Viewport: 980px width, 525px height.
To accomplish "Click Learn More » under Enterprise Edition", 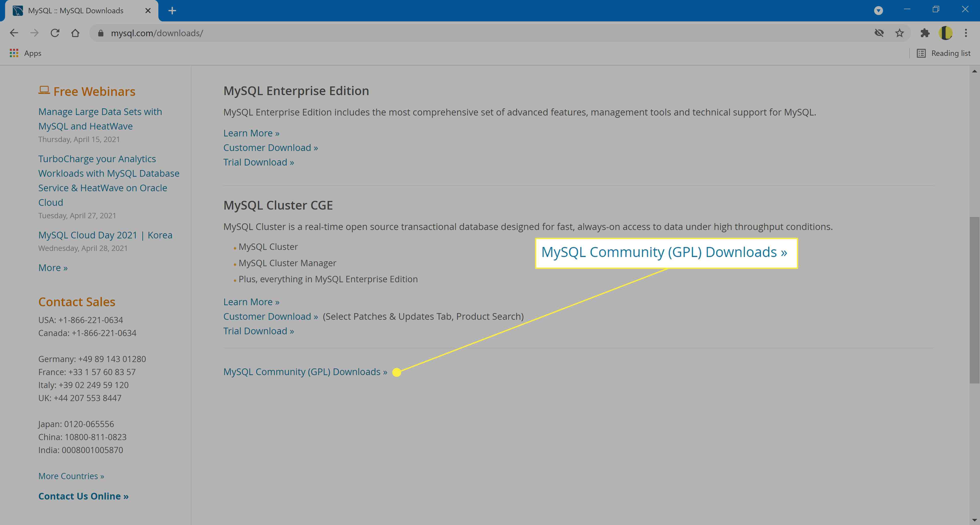I will pyautogui.click(x=251, y=133).
